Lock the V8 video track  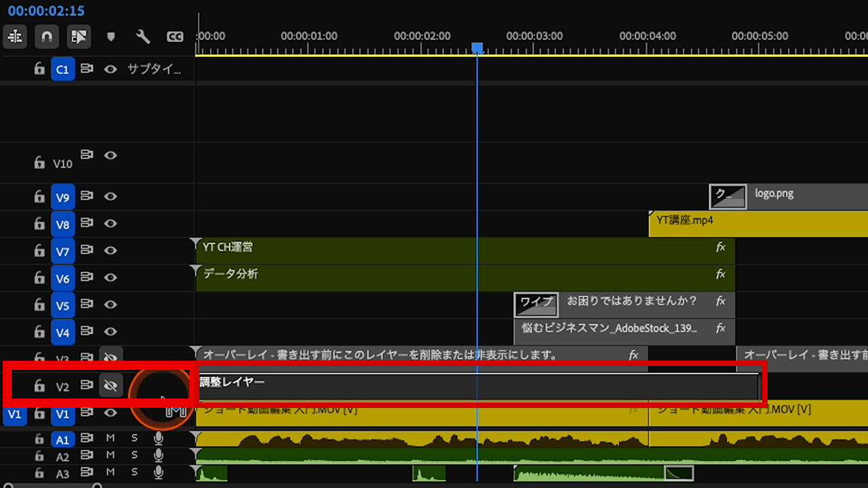tap(39, 224)
